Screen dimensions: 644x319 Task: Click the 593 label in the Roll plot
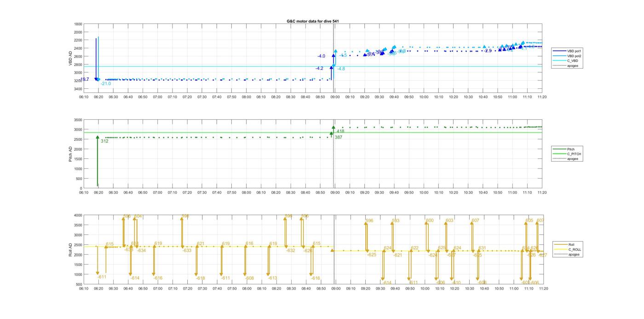coord(396,220)
